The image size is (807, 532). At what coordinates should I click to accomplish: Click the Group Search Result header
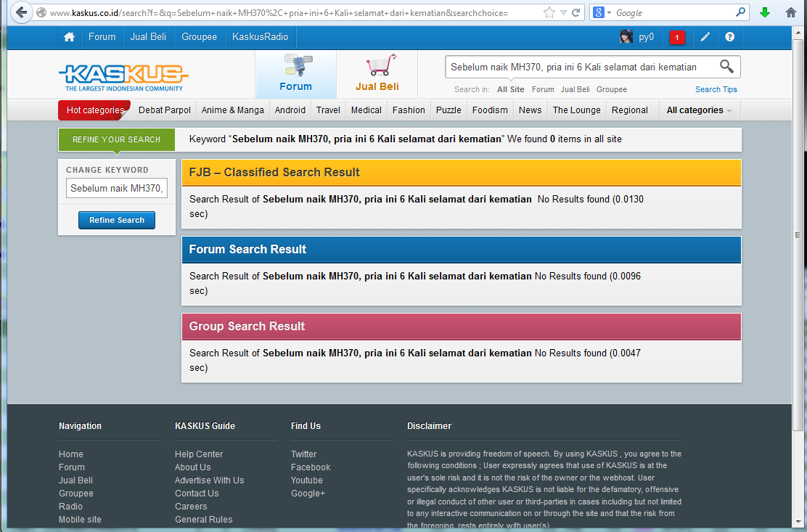pos(461,327)
